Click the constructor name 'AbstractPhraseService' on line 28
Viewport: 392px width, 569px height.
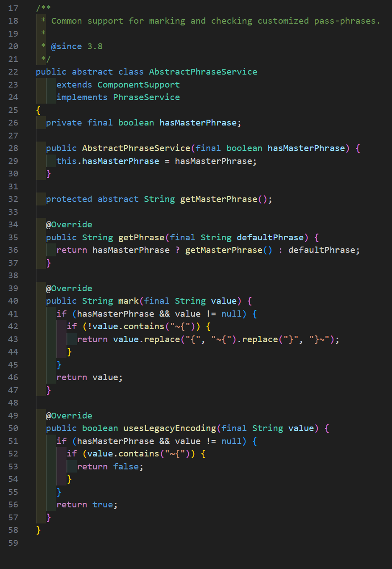[136, 148]
